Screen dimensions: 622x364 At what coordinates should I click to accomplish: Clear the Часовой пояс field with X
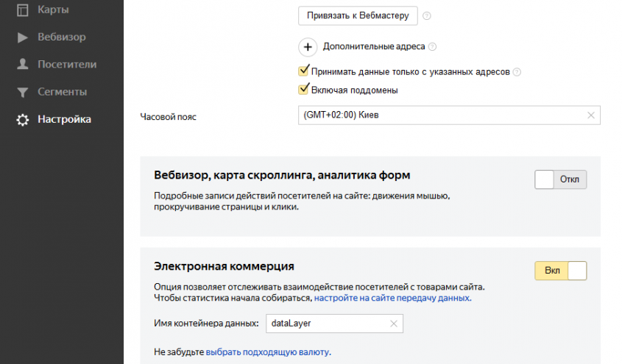coord(590,115)
